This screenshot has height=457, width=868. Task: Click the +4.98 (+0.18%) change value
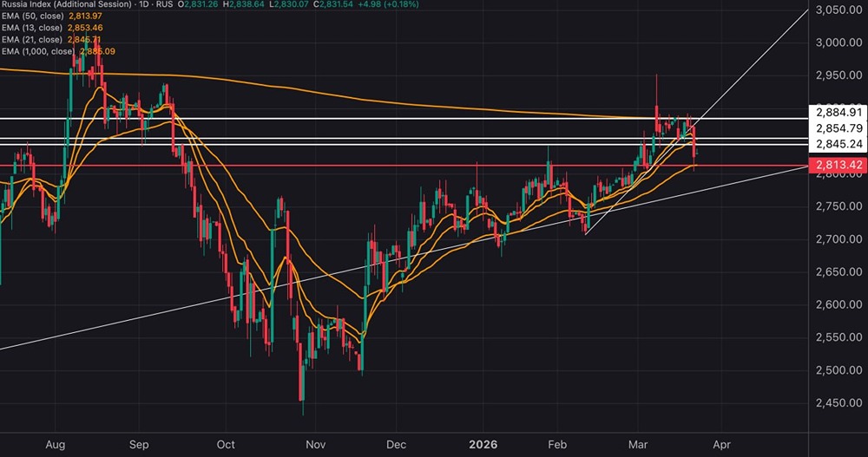coord(387,4)
